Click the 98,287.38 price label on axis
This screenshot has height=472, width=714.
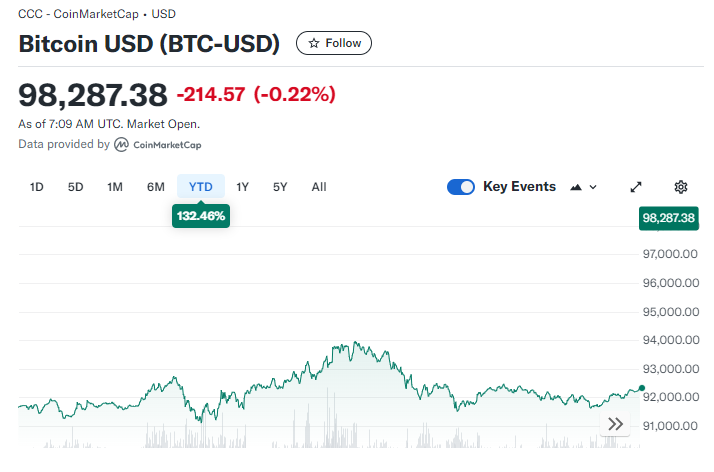click(x=669, y=217)
